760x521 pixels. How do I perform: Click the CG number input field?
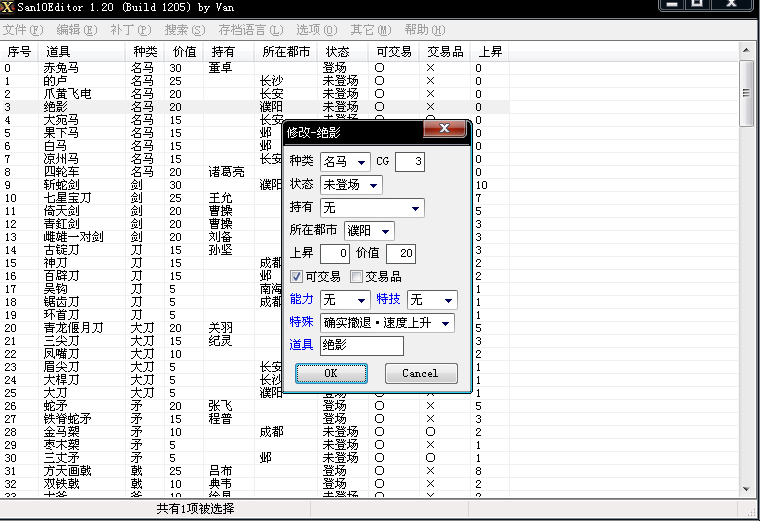coord(409,162)
